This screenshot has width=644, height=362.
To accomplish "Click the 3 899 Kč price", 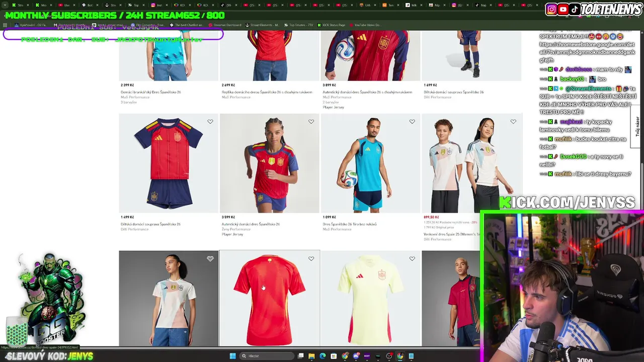I will point(330,85).
